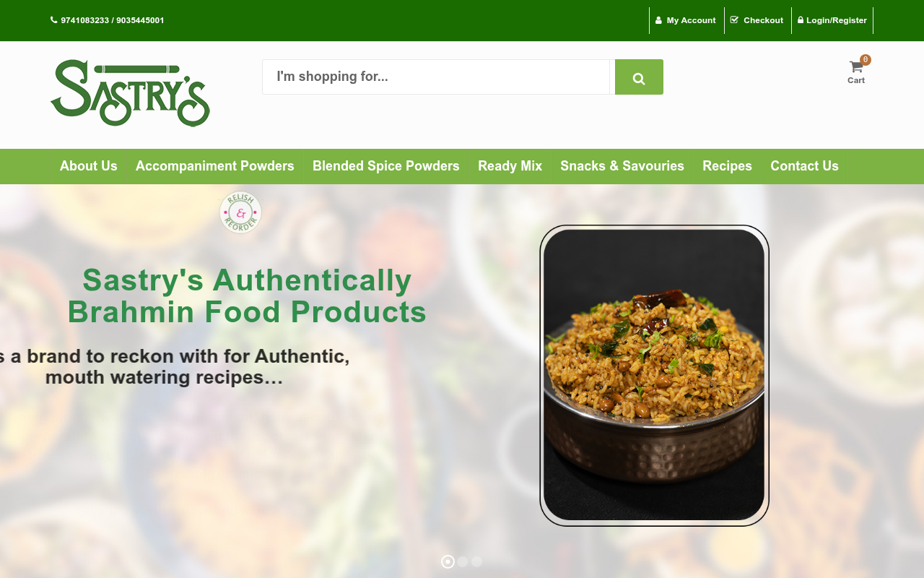Open My Account with user icon
The height and width of the screenshot is (578, 924).
coord(686,20)
